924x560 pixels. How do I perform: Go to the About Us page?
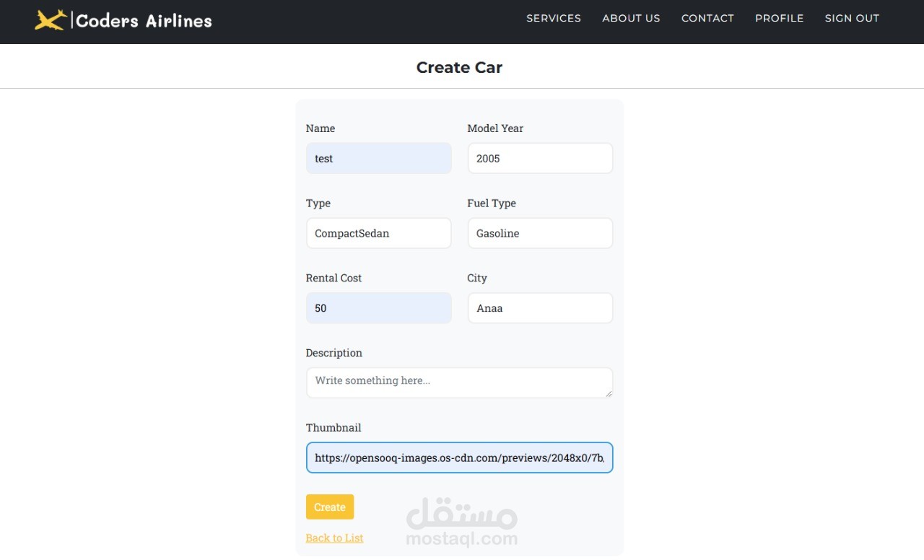coord(631,19)
